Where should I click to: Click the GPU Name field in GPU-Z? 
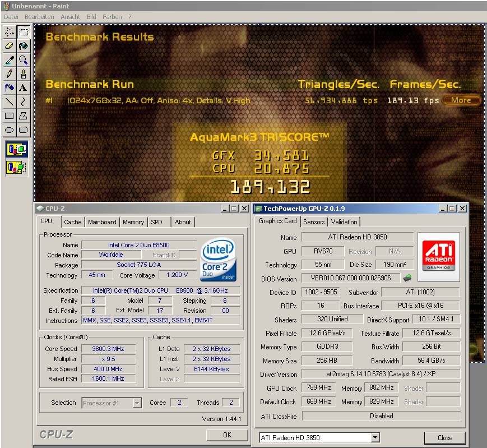coord(358,237)
